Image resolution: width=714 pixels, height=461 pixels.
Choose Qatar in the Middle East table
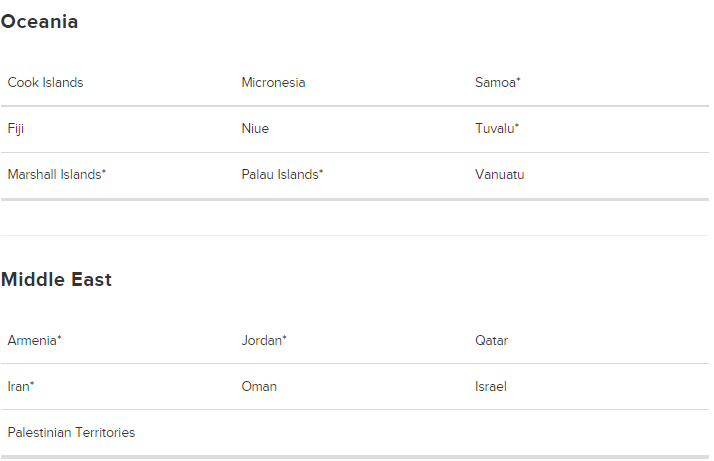click(491, 340)
